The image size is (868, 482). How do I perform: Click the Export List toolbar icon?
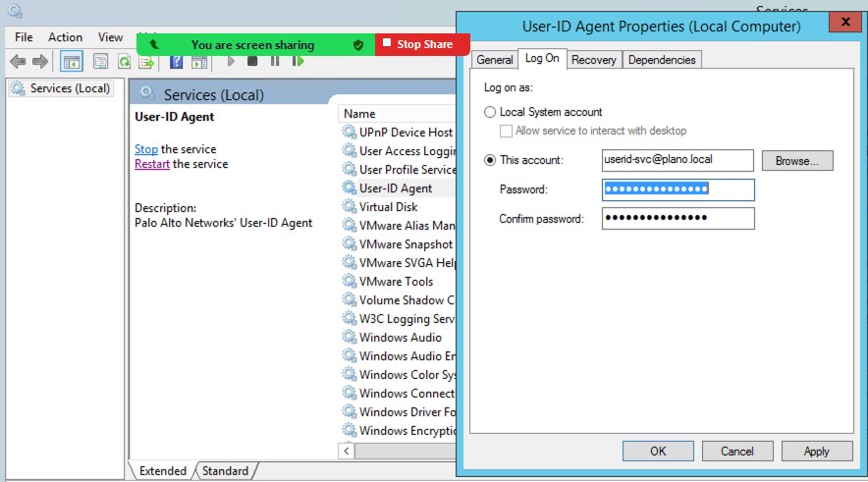(x=146, y=62)
